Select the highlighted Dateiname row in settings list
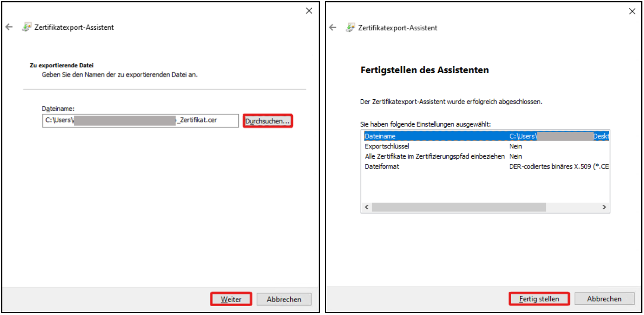The width and height of the screenshot is (644, 315). [435, 136]
